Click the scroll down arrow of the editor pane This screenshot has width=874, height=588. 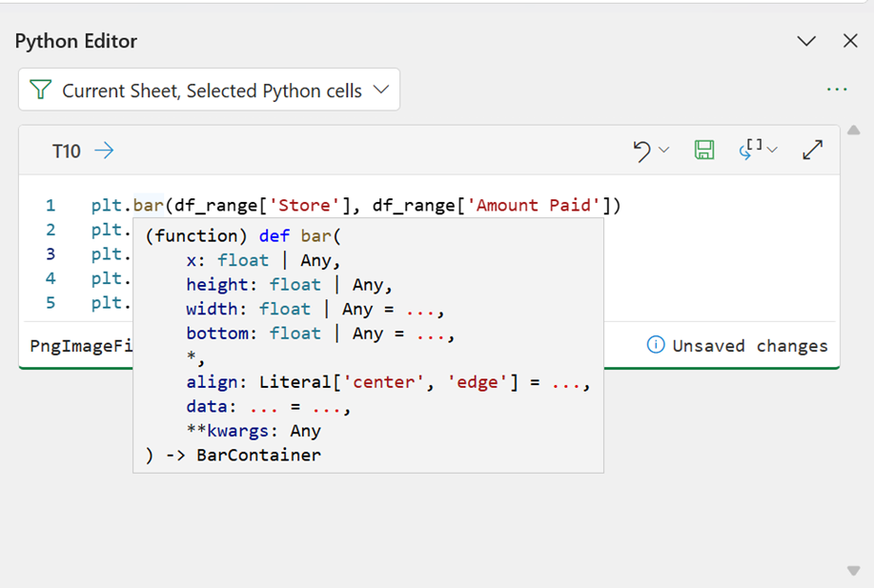[854, 570]
